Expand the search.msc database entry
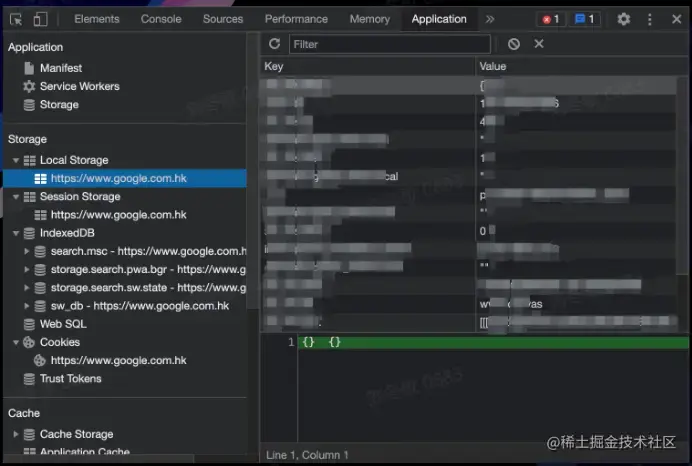692x466 pixels. [26, 251]
